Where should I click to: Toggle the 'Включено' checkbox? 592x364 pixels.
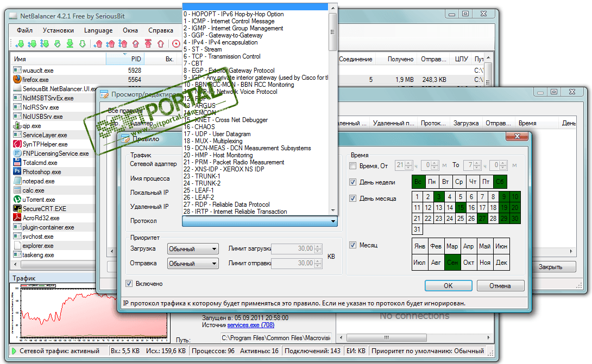[129, 283]
